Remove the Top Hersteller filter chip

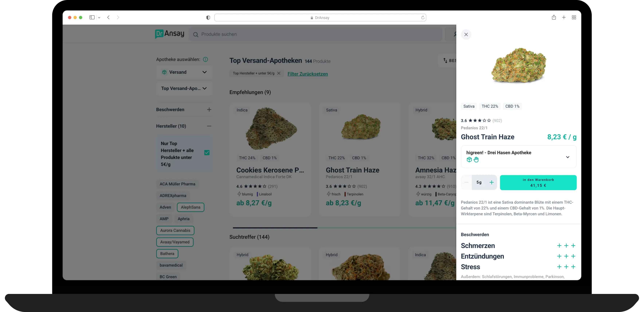tap(279, 73)
